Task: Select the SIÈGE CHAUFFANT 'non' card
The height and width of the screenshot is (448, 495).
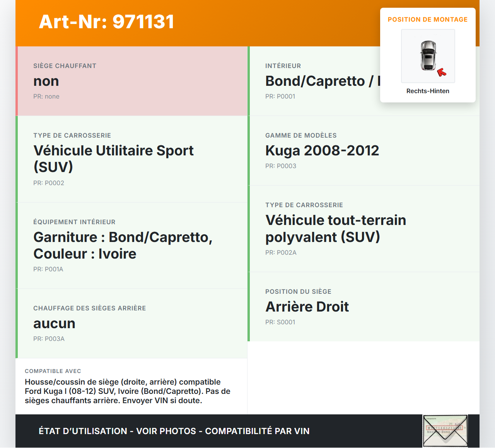Action: pos(131,81)
